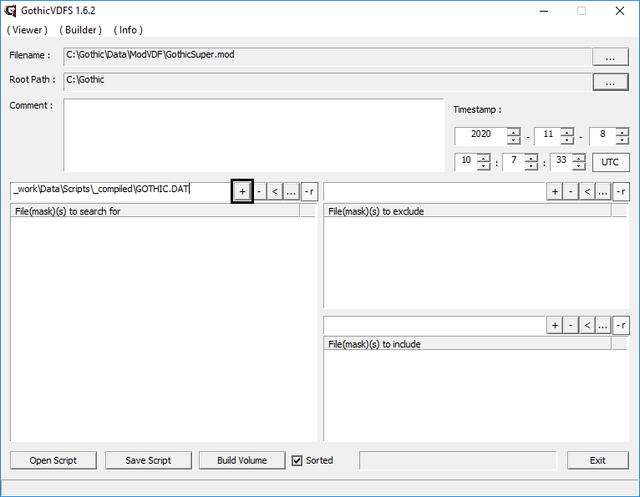This screenshot has height=497, width=640.
Task: Open the Viewer menu
Action: 27,30
